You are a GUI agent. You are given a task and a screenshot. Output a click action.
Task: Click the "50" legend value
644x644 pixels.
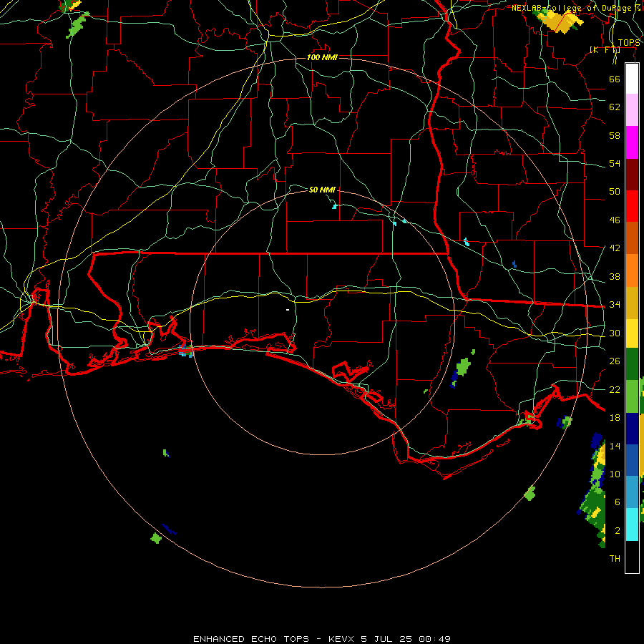coord(615,191)
